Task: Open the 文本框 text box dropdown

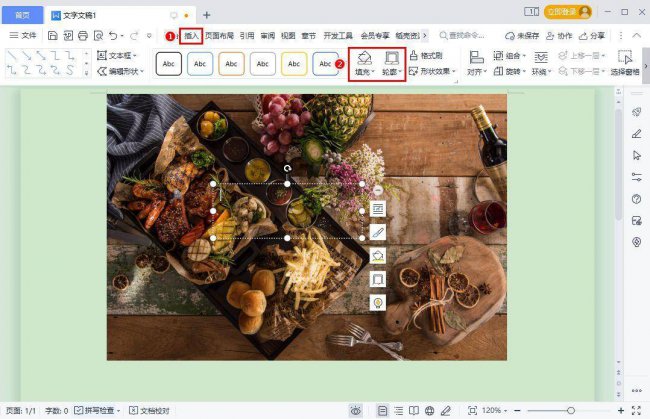Action: point(117,55)
